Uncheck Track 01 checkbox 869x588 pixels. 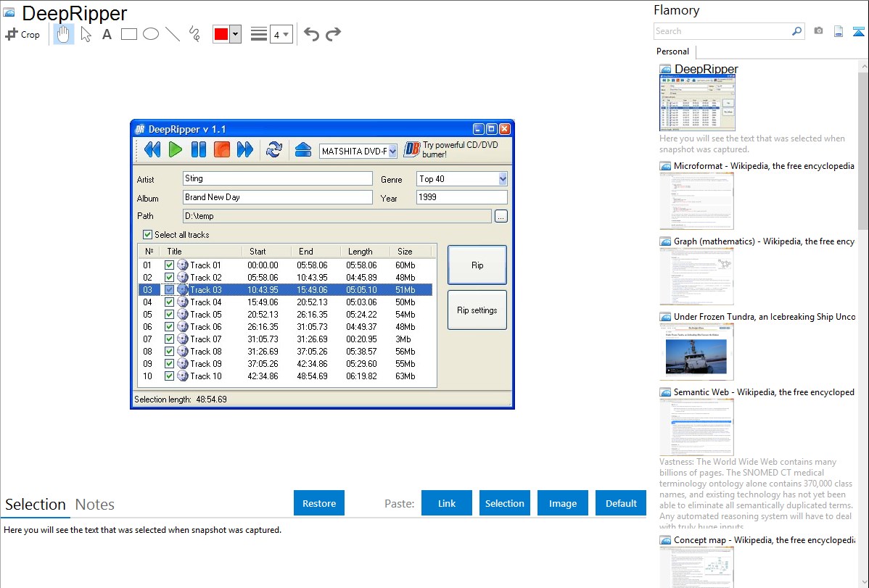169,265
